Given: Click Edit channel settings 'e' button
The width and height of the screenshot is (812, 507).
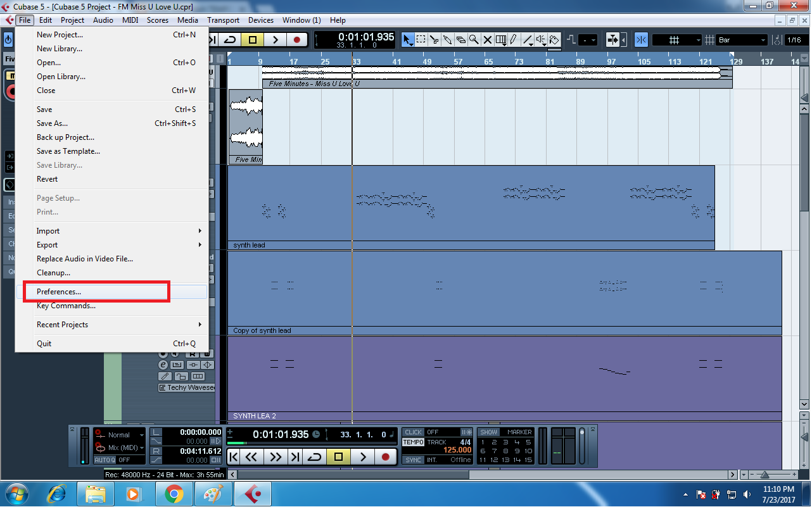Looking at the screenshot, I should tap(163, 365).
